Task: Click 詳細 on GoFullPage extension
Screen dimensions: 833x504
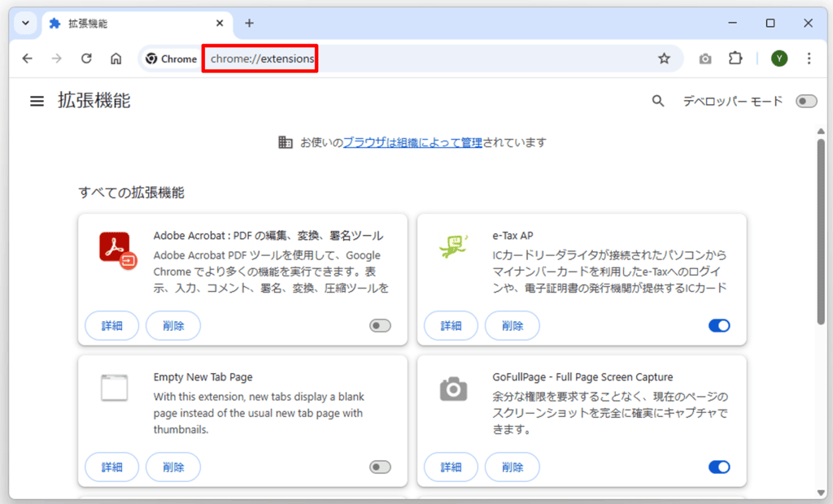Action: [x=451, y=467]
